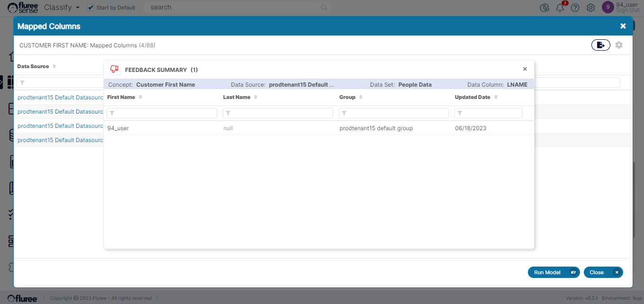Click the red thumbs-down feedback icon
This screenshot has width=644, height=304.
pos(114,69)
